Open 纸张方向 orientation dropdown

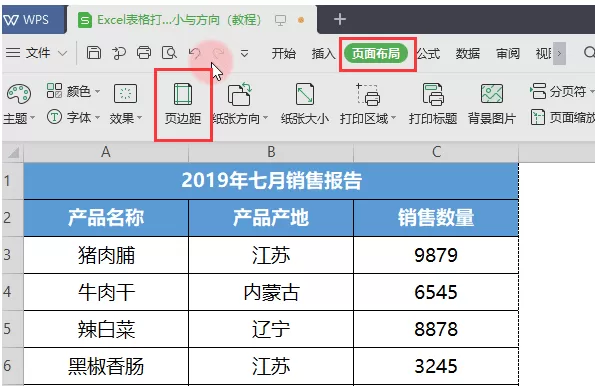click(240, 104)
